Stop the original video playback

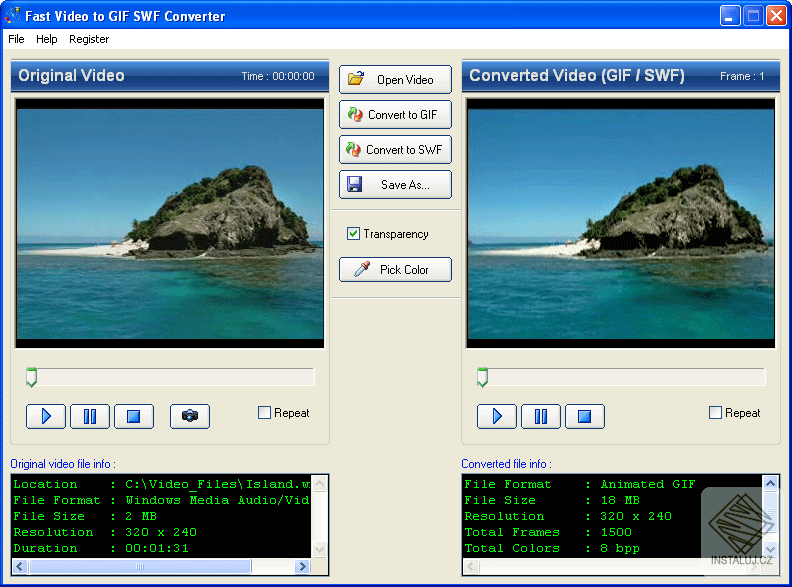pos(134,416)
